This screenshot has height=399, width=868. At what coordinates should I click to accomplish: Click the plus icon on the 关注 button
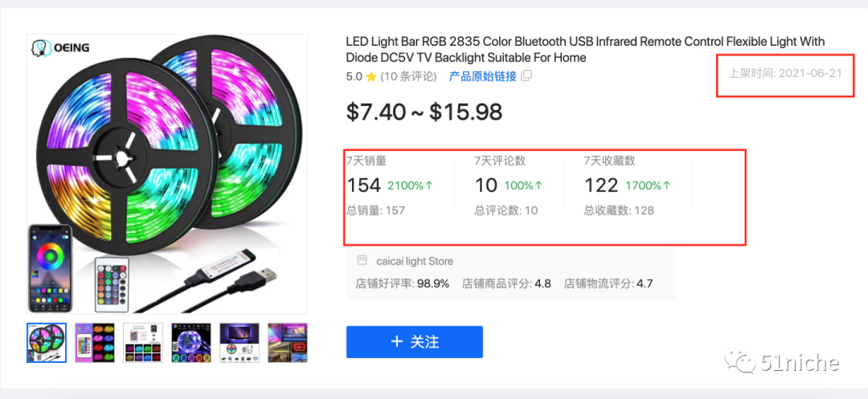pos(396,341)
